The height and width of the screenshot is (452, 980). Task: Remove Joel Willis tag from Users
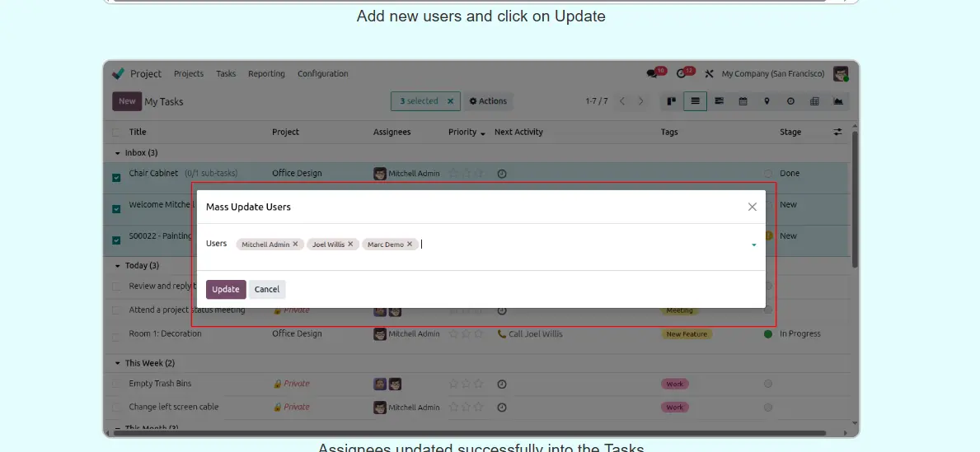coord(350,245)
